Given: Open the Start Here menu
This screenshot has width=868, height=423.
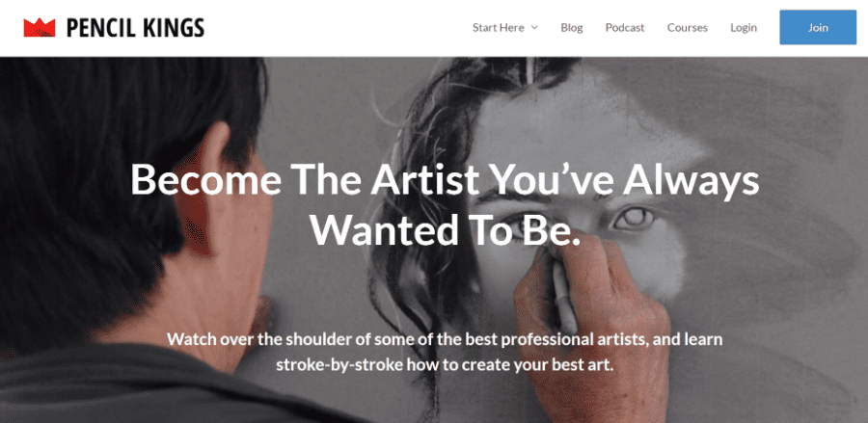Looking at the screenshot, I should (498, 27).
